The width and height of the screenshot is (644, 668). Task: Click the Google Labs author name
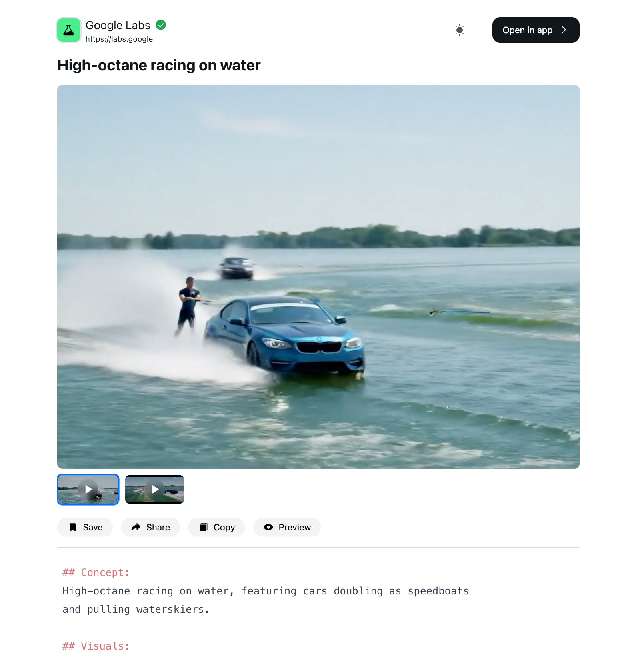[x=118, y=25]
